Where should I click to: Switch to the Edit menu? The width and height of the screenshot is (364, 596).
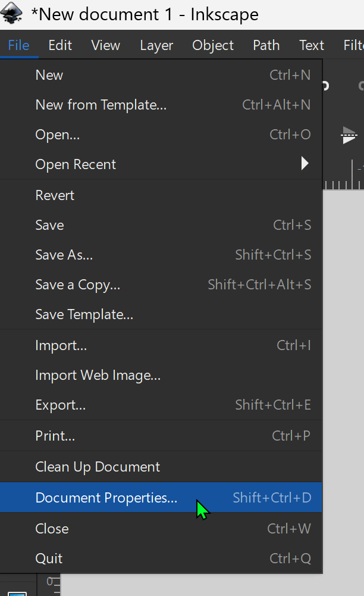[59, 45]
